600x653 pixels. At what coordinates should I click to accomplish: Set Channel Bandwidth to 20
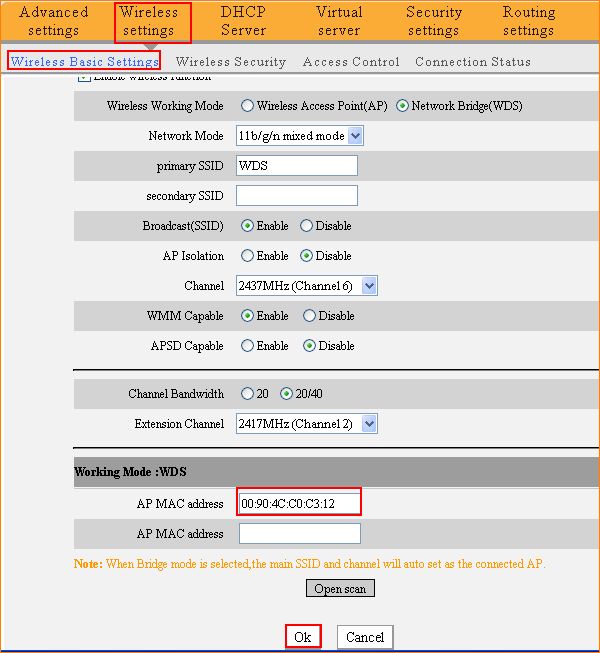coord(247,394)
